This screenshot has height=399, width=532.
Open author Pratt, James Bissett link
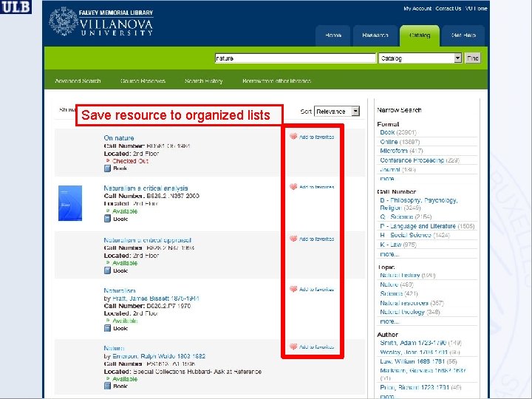point(156,299)
